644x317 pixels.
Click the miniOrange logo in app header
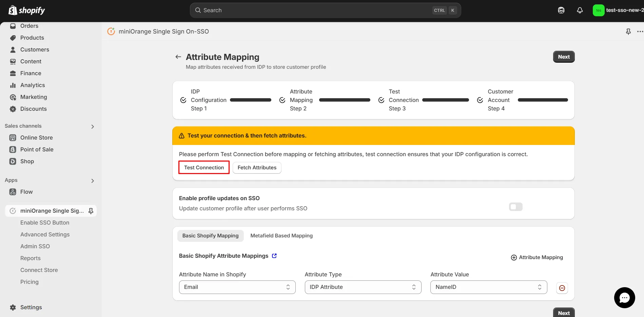click(111, 31)
